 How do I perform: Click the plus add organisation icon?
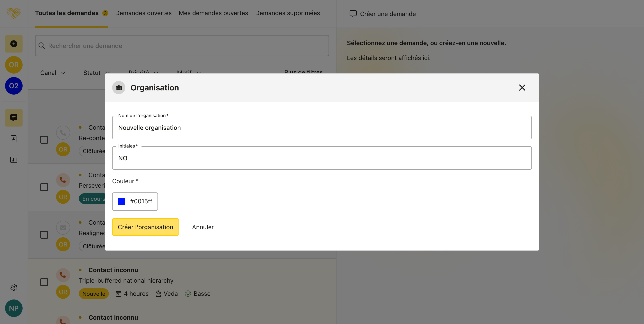coord(14,44)
